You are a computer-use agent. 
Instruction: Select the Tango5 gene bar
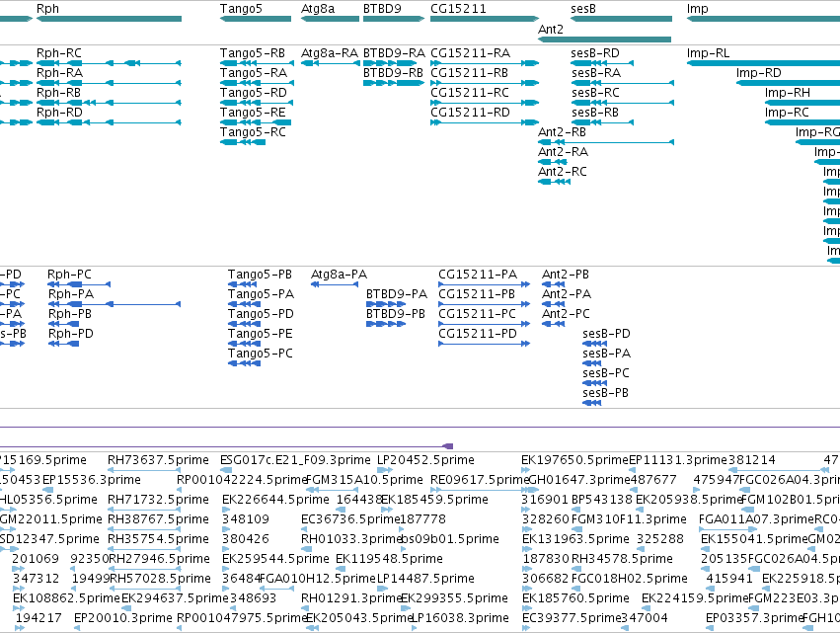pos(256,19)
